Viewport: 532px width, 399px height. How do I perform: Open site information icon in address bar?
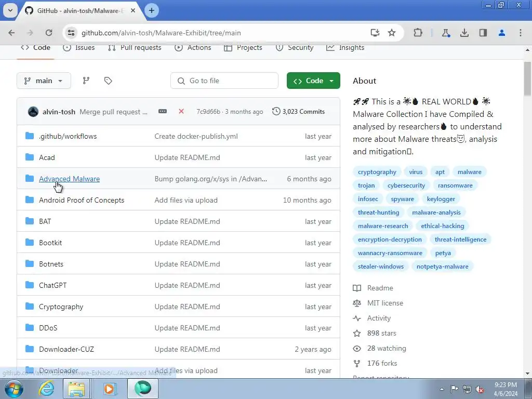71,33
